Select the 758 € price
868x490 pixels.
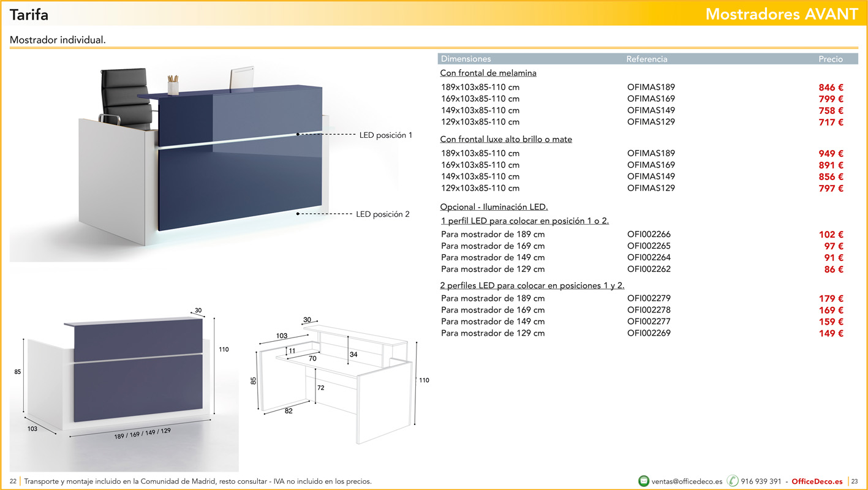pyautogui.click(x=831, y=111)
